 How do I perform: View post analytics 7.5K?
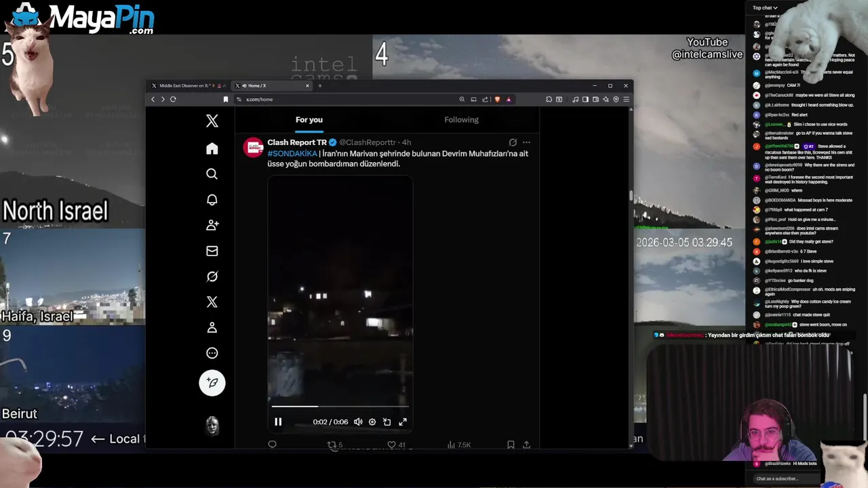(459, 445)
